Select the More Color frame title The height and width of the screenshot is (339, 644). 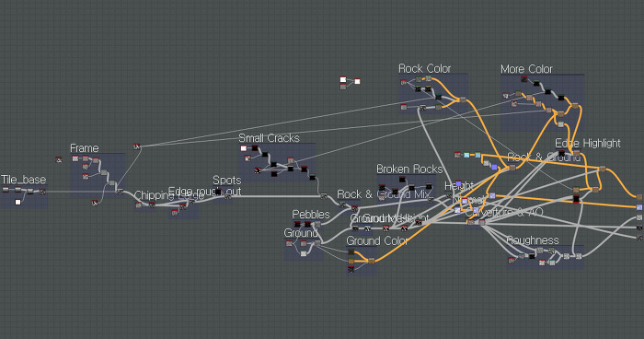coord(526,69)
